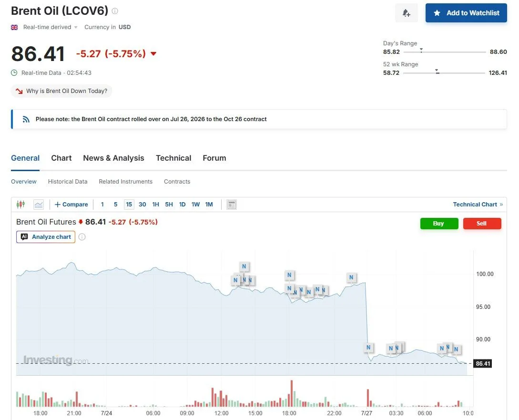The image size is (519, 420).
Task: Select the 1W chart interval
Action: [195, 205]
